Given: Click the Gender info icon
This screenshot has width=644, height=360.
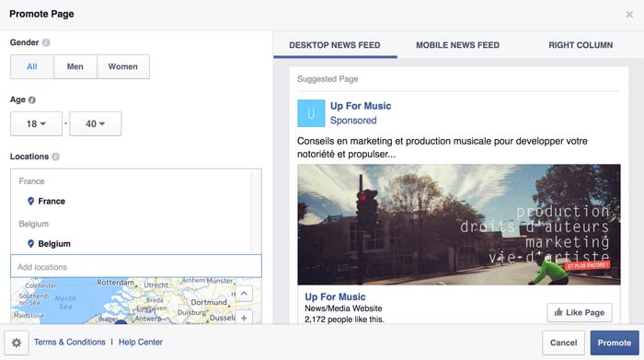Looking at the screenshot, I should (x=46, y=42).
